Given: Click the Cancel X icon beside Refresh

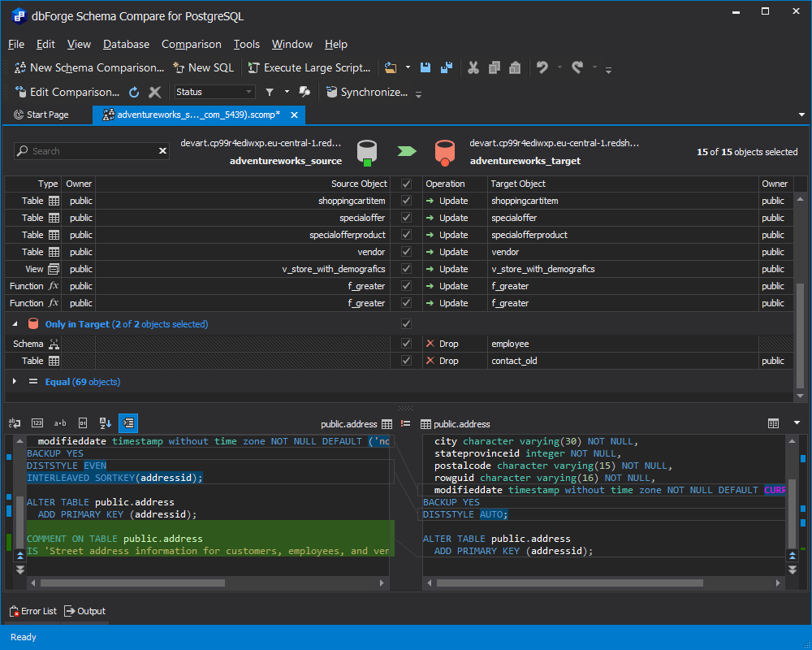Looking at the screenshot, I should click(155, 93).
